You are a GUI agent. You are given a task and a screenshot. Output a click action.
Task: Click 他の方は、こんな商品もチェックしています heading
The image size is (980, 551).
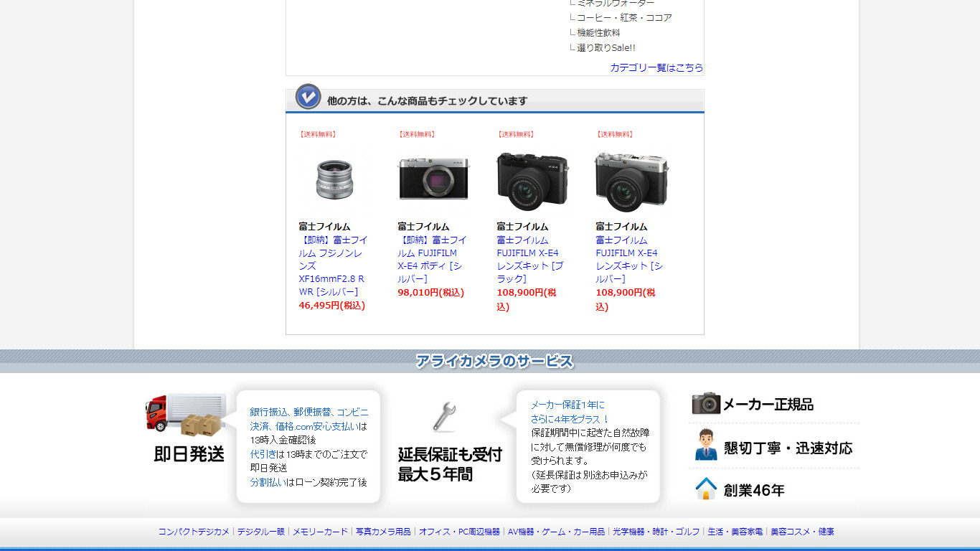tap(428, 100)
